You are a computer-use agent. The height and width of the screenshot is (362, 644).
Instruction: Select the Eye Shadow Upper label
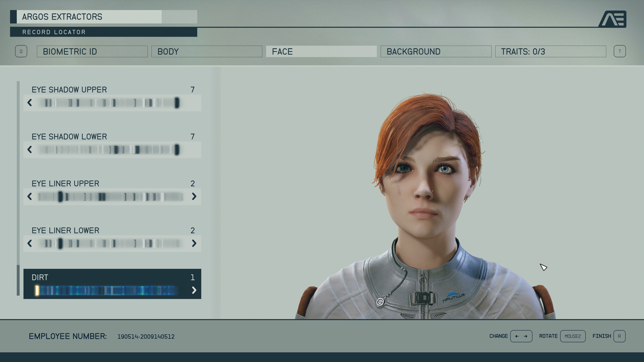[69, 90]
